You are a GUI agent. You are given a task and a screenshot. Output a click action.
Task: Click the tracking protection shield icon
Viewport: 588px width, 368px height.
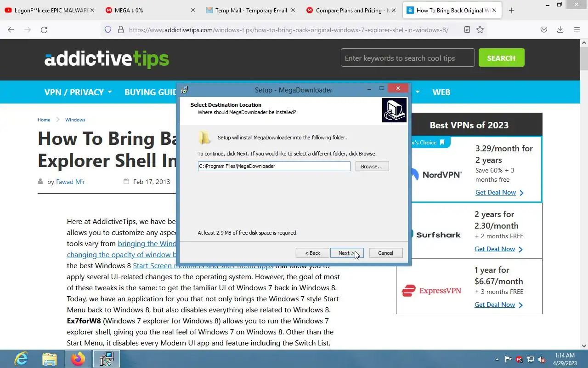[108, 29]
